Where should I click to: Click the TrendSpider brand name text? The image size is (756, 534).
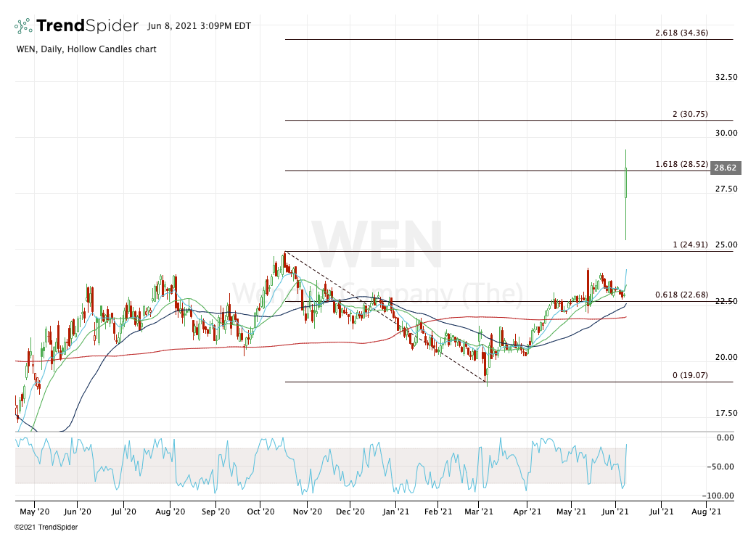pyautogui.click(x=87, y=26)
